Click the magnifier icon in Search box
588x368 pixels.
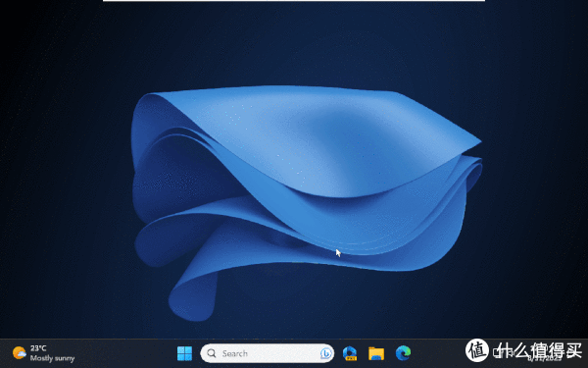(x=212, y=353)
